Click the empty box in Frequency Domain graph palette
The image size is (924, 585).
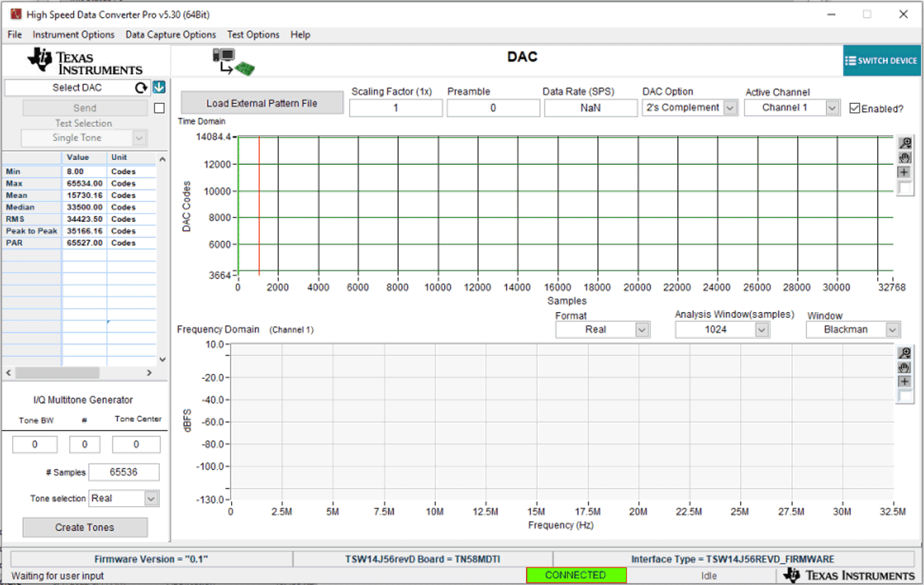(905, 397)
